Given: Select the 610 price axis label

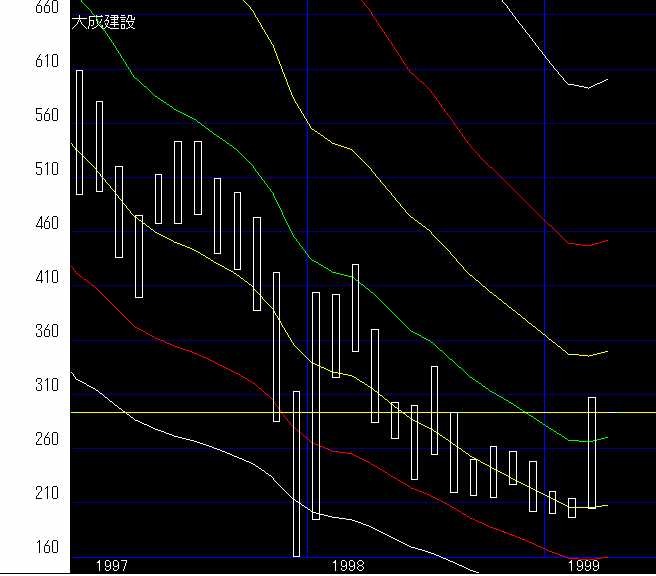Looking at the screenshot, I should (x=19, y=62).
